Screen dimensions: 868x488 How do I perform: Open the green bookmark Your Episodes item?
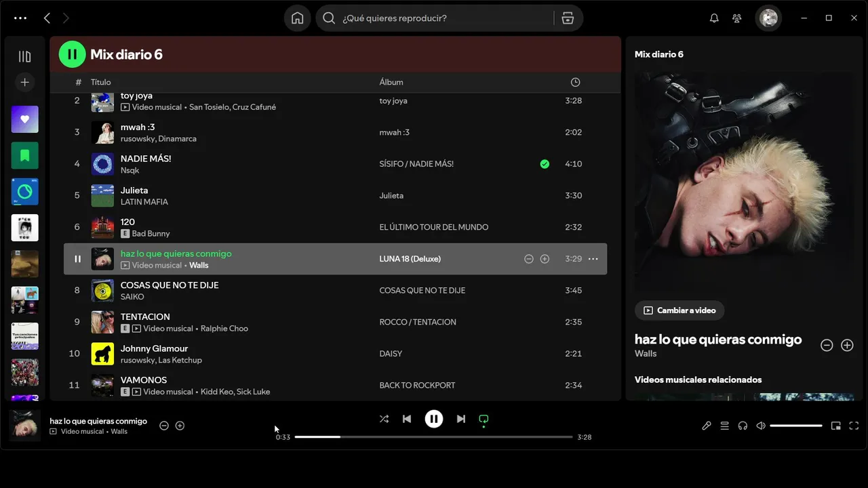pos(24,155)
